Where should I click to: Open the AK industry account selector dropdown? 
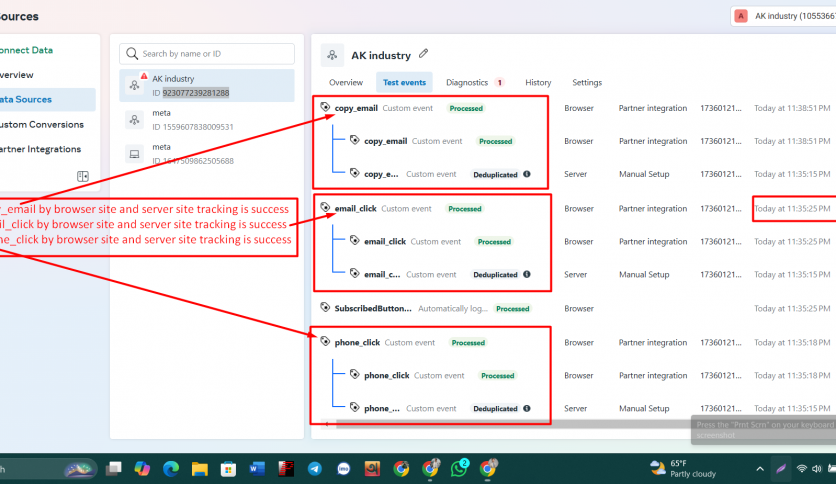(x=784, y=16)
